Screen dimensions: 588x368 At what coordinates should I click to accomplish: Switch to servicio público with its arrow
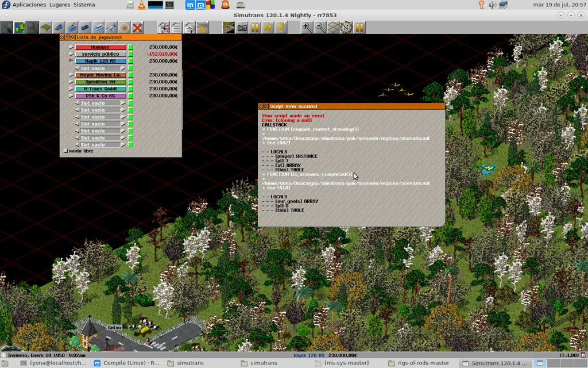point(71,54)
